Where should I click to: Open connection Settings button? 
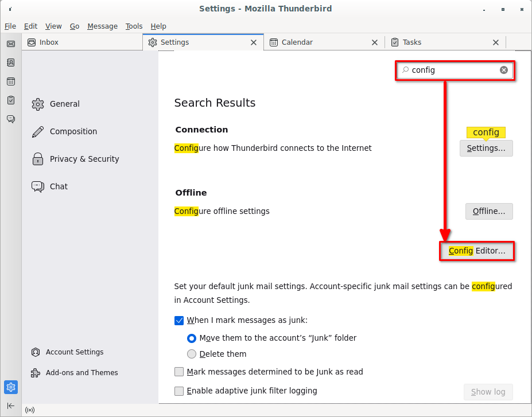click(x=486, y=148)
